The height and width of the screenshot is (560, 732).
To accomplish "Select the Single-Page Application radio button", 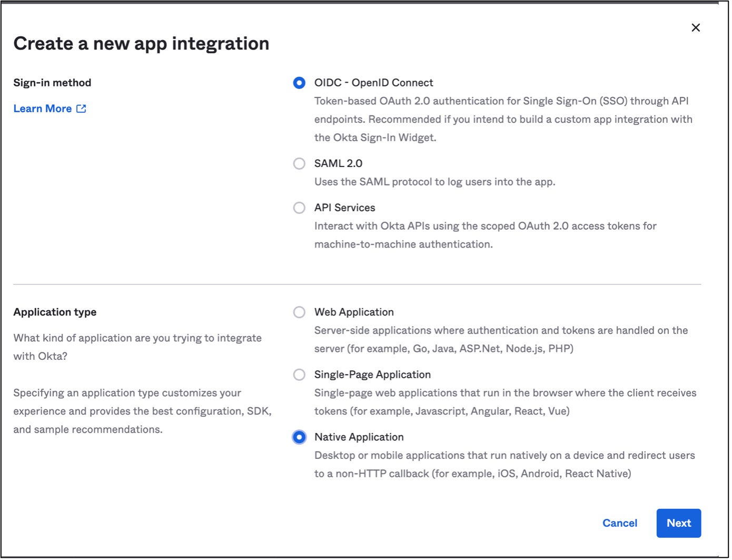I will pyautogui.click(x=299, y=375).
